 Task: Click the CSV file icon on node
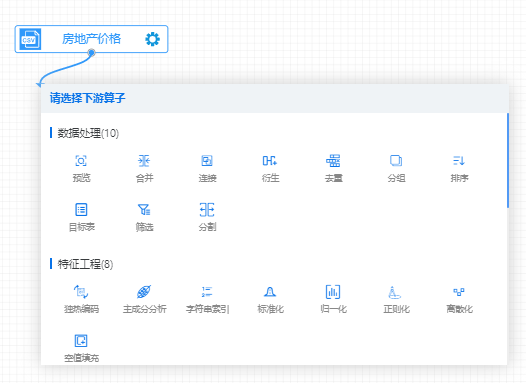[30, 40]
